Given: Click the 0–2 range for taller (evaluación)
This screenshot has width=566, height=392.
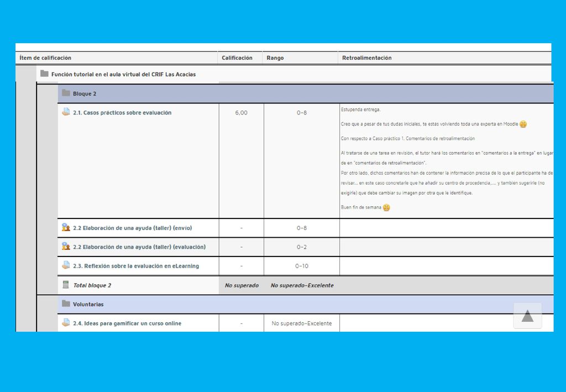Looking at the screenshot, I should click(x=302, y=247).
